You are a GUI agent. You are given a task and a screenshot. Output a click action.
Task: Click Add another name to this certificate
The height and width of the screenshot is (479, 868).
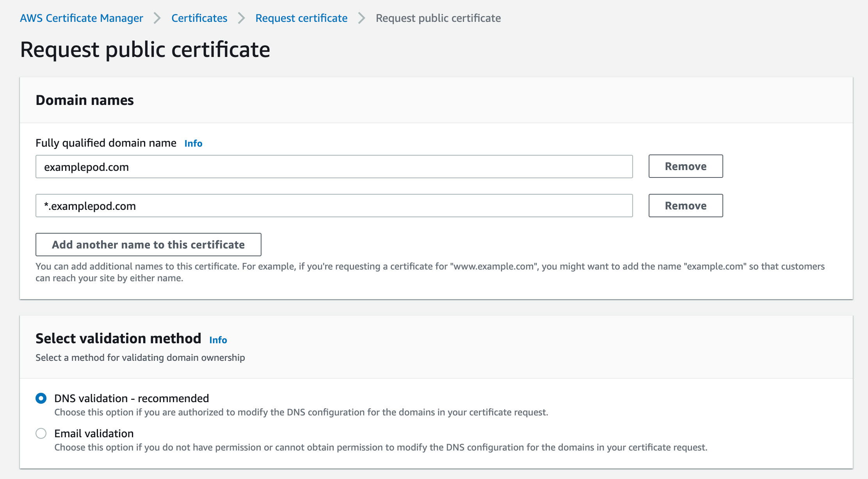(x=148, y=245)
